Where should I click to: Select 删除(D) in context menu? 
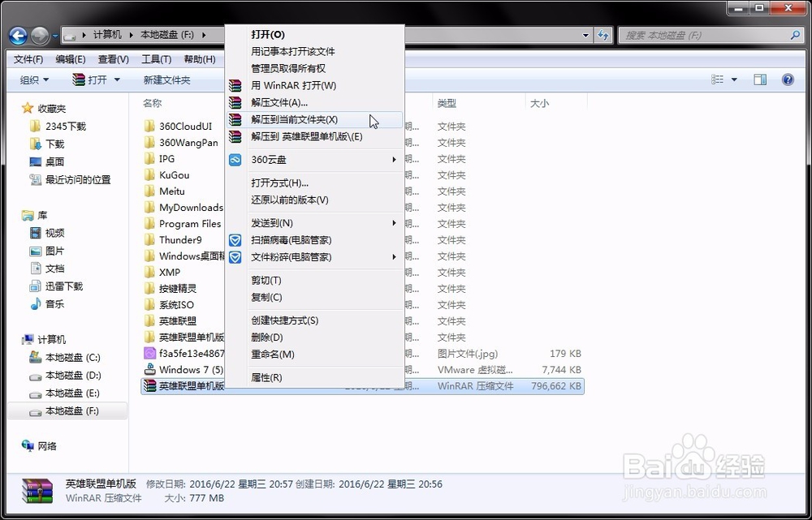point(315,337)
